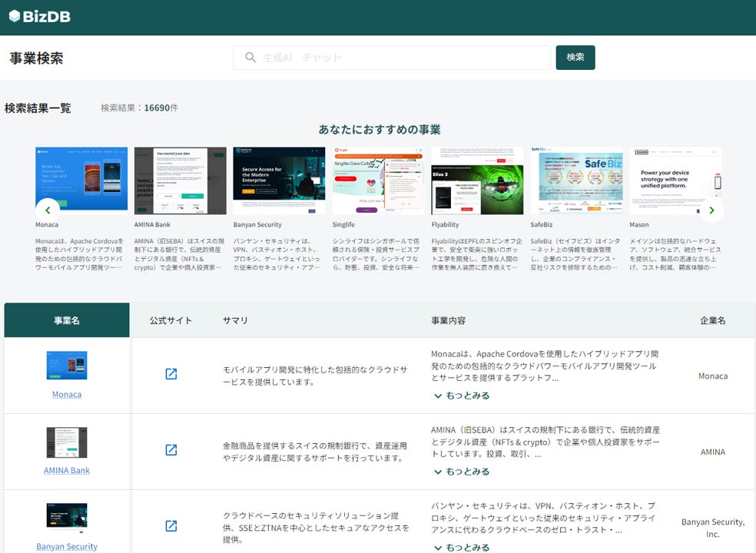This screenshot has width=756, height=553.
Task: Open official site icon for Monaca row
Action: coord(171,373)
